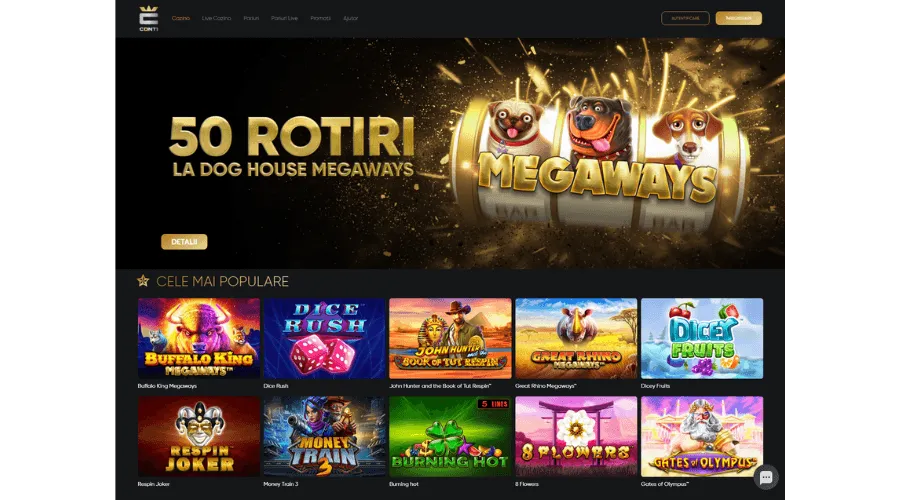Viewport: 900px width, 500px height.
Task: Open the live chat bubble icon
Action: pyautogui.click(x=766, y=478)
